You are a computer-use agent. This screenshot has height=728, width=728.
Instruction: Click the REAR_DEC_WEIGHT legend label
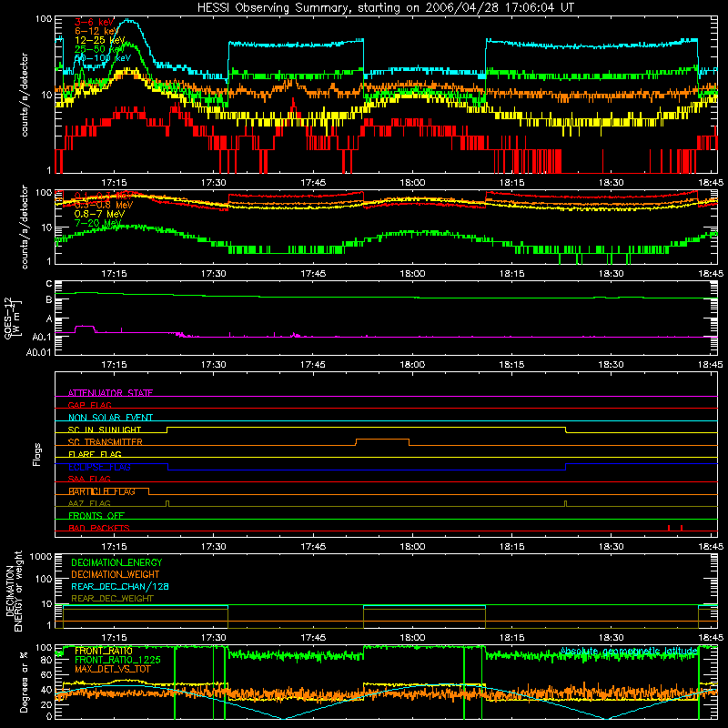tap(112, 599)
